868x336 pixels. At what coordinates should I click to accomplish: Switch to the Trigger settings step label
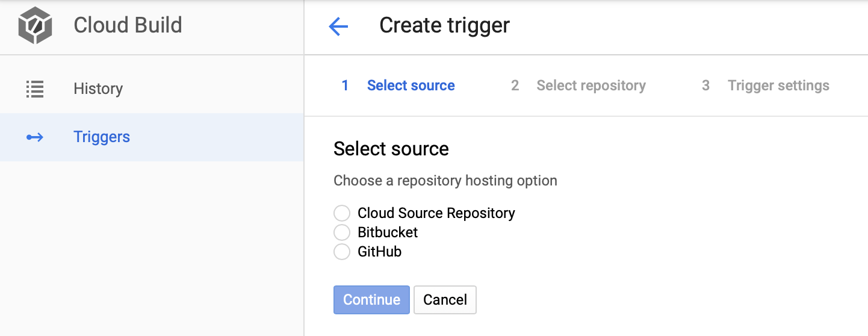[778, 86]
